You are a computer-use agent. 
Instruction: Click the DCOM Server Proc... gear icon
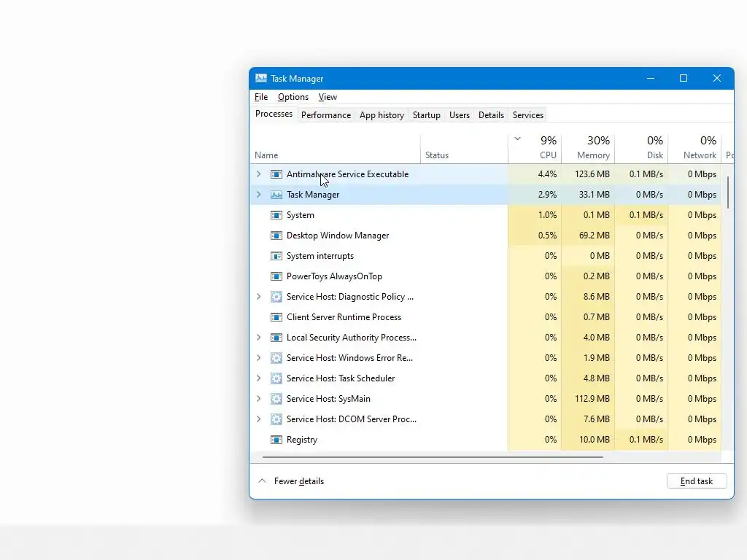[276, 419]
